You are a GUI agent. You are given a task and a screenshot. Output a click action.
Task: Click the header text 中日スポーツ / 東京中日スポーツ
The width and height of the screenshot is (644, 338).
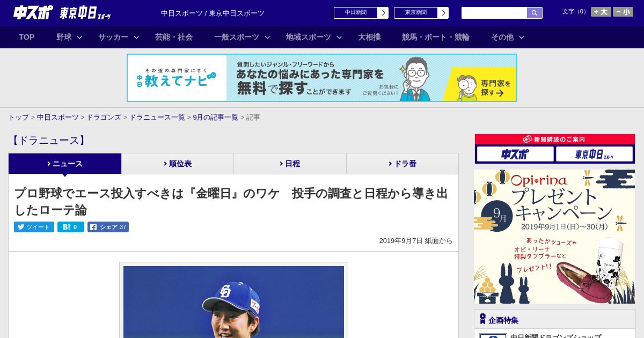(213, 13)
